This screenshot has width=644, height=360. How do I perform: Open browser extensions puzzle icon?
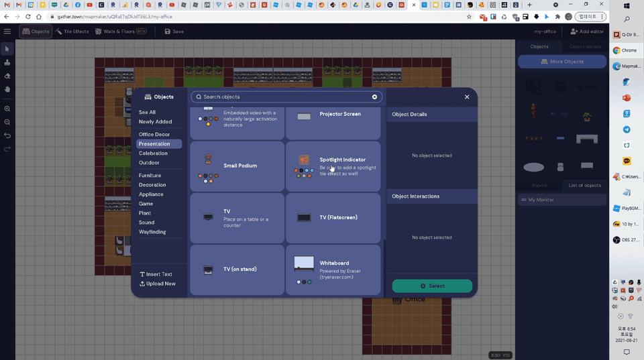click(x=557, y=16)
